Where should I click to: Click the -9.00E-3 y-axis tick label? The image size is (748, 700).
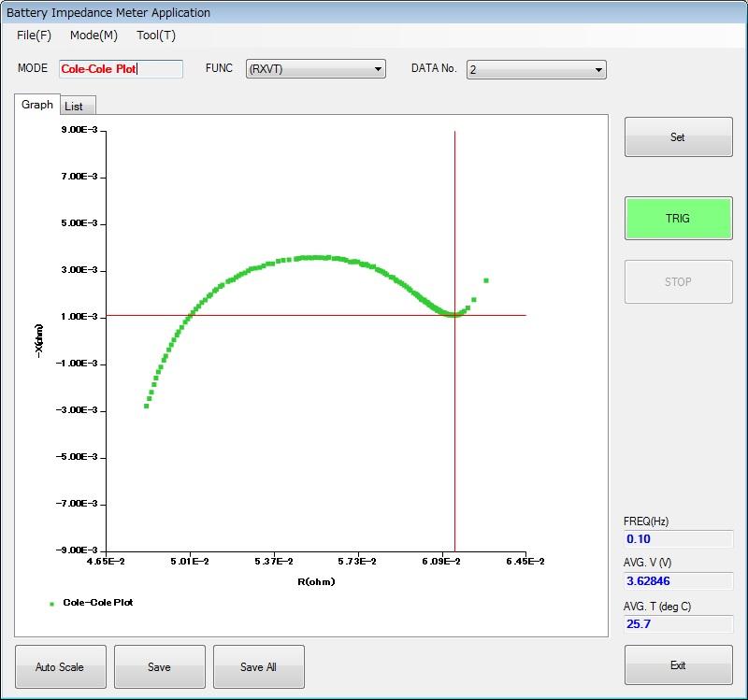tap(77, 550)
